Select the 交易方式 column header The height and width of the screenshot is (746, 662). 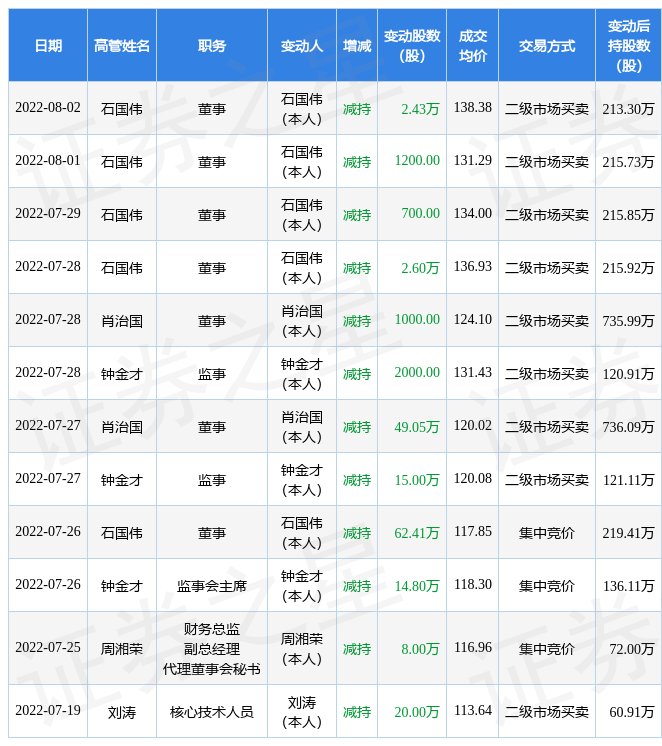[x=547, y=46]
